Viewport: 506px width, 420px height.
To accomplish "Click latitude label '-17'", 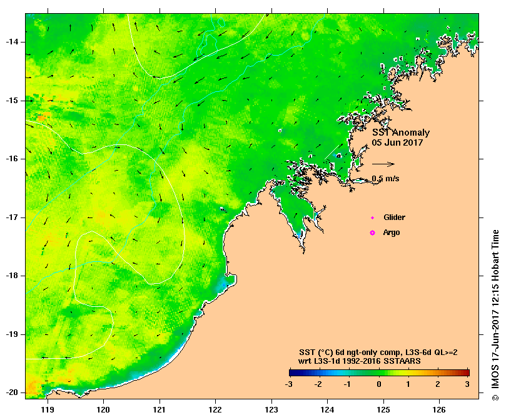I will pyautogui.click(x=12, y=217).
